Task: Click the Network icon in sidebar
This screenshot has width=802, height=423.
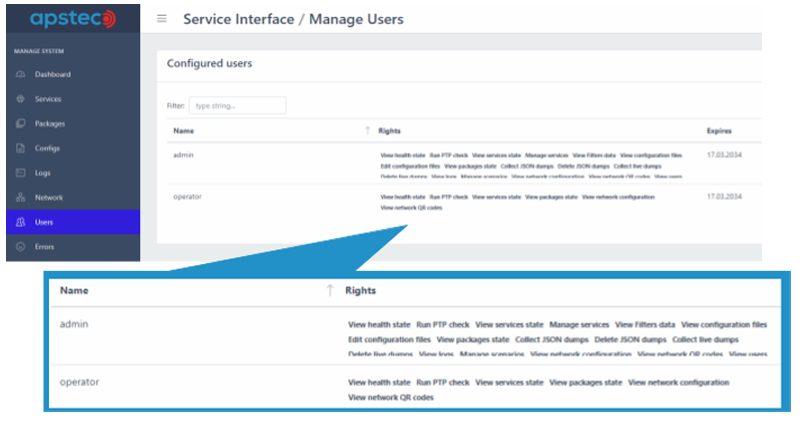Action: 21,197
